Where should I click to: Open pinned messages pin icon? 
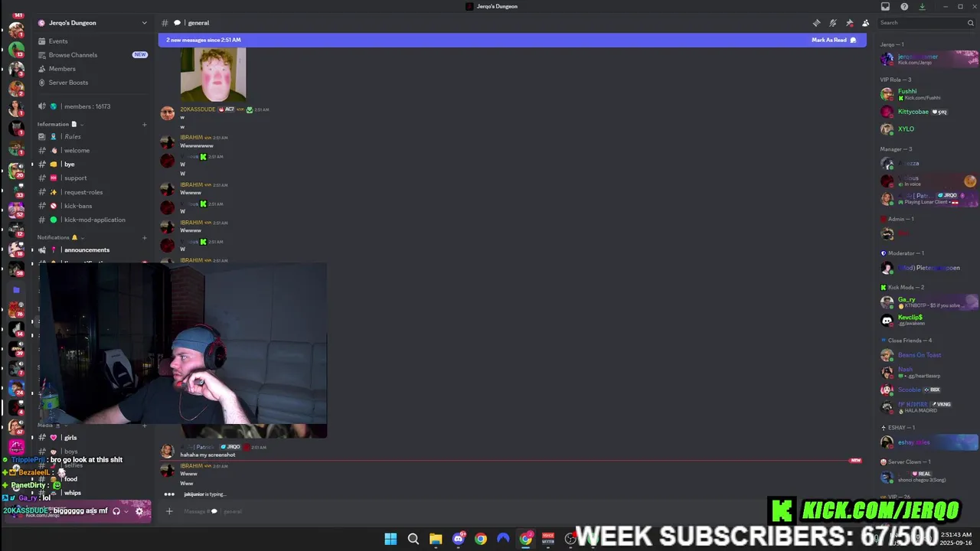point(850,23)
